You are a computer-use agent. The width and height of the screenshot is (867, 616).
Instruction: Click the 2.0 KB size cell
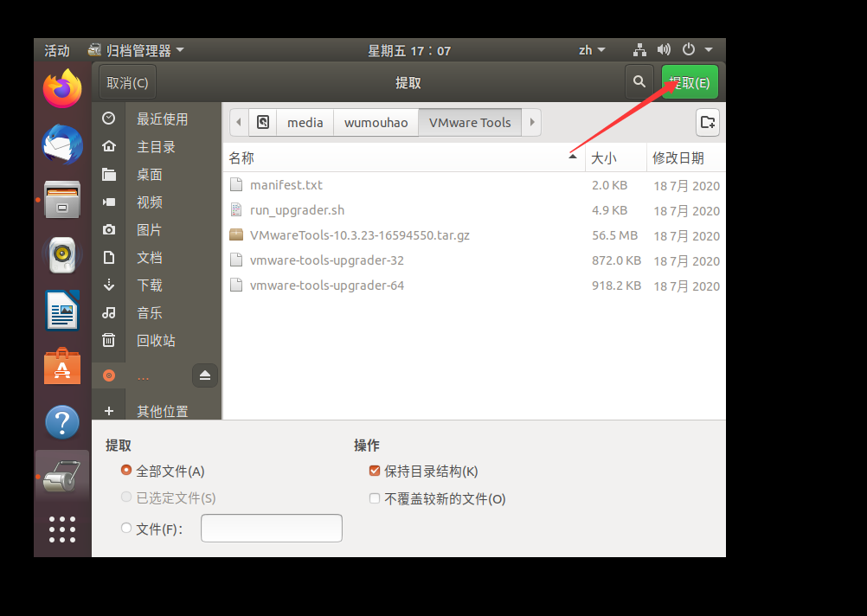[x=609, y=185]
